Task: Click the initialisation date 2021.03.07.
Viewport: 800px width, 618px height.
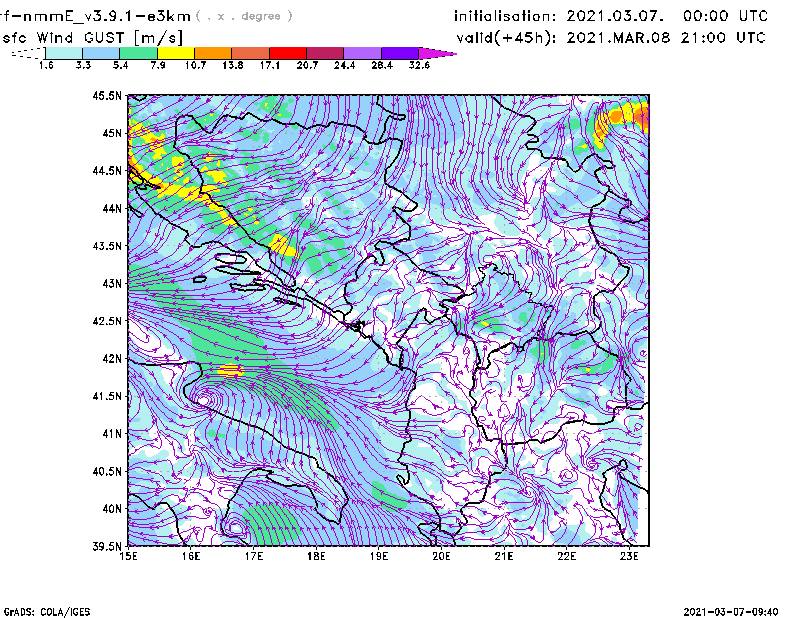Action: coord(615,16)
